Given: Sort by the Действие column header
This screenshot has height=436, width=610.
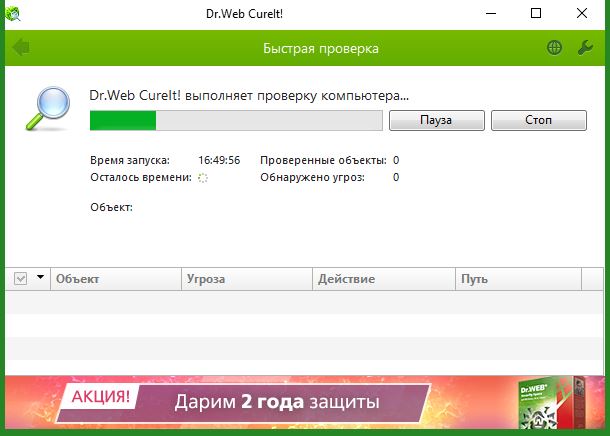Looking at the screenshot, I should click(x=384, y=279).
